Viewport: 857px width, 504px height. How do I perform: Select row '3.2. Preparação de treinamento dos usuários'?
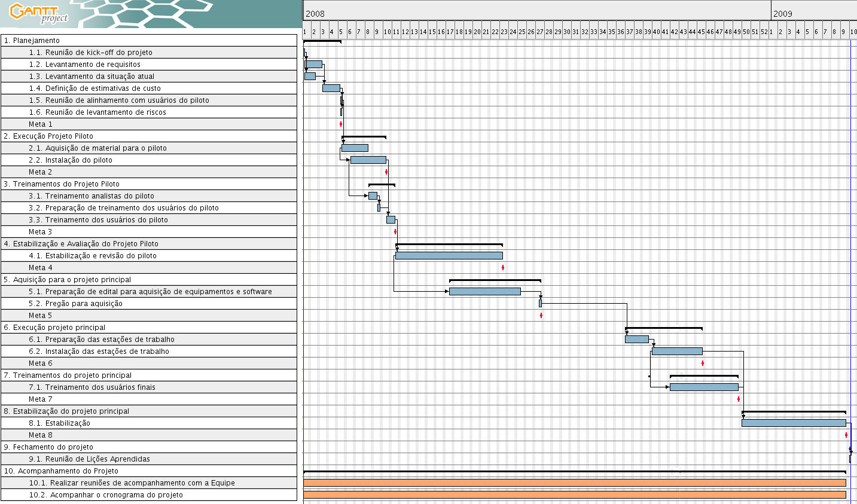[x=149, y=208]
